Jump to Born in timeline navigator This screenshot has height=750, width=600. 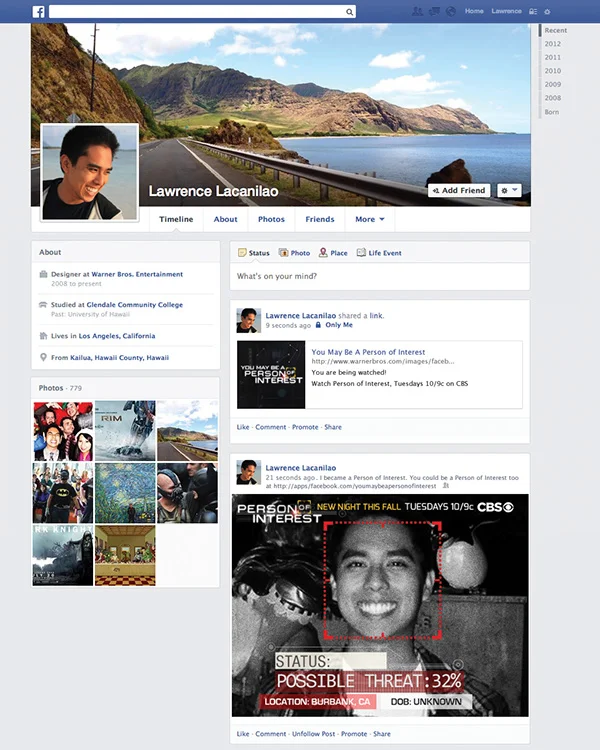pyautogui.click(x=552, y=112)
